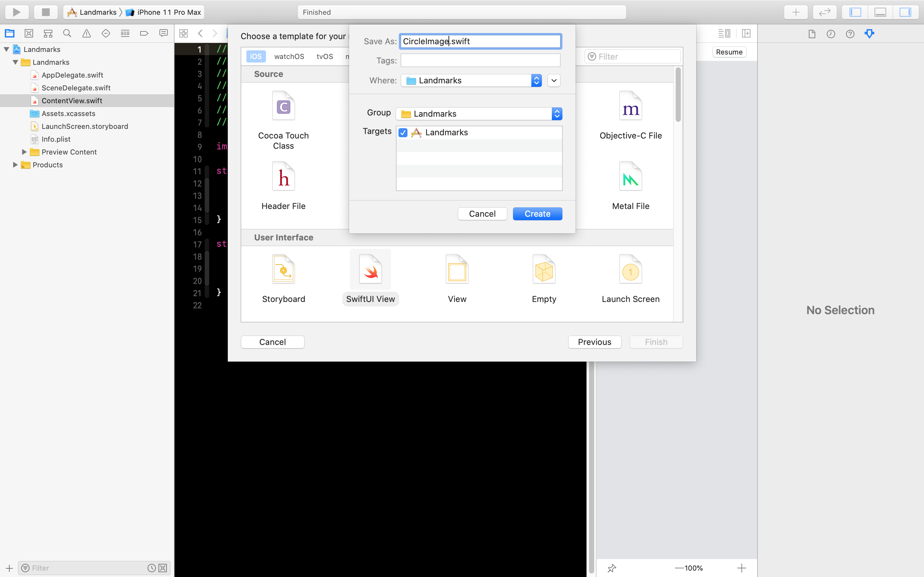Show the Issue navigator warning icon
This screenshot has height=577, width=924.
pyautogui.click(x=87, y=34)
